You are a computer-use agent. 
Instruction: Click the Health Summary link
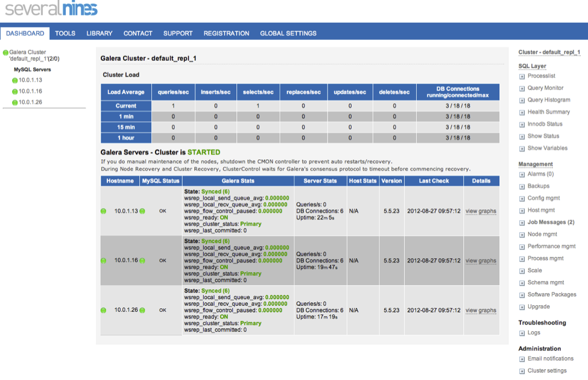(549, 112)
